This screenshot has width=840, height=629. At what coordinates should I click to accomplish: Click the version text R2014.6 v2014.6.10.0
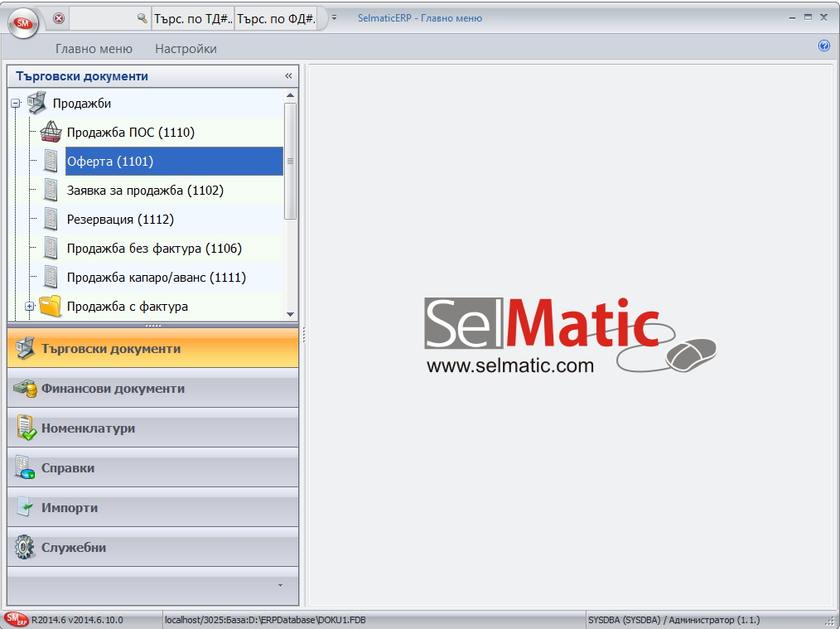pyautogui.click(x=76, y=620)
